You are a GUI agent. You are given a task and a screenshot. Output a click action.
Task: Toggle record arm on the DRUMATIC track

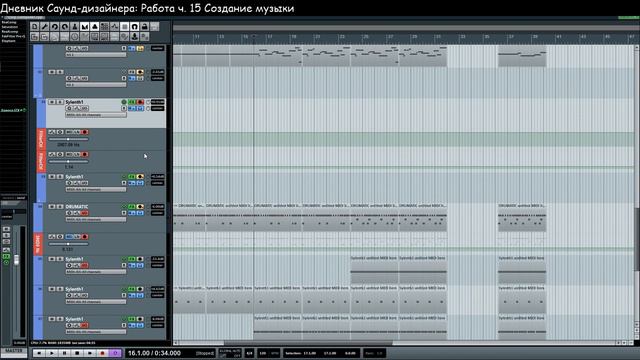tap(140, 207)
